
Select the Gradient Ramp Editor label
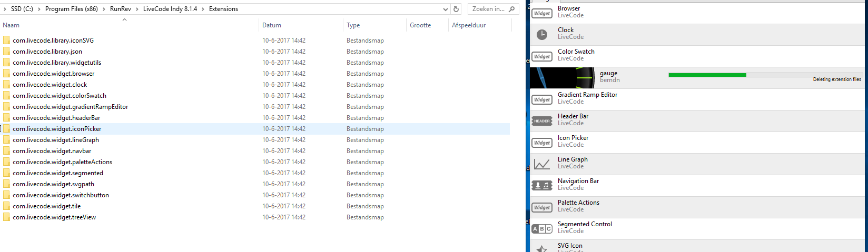[x=587, y=95]
